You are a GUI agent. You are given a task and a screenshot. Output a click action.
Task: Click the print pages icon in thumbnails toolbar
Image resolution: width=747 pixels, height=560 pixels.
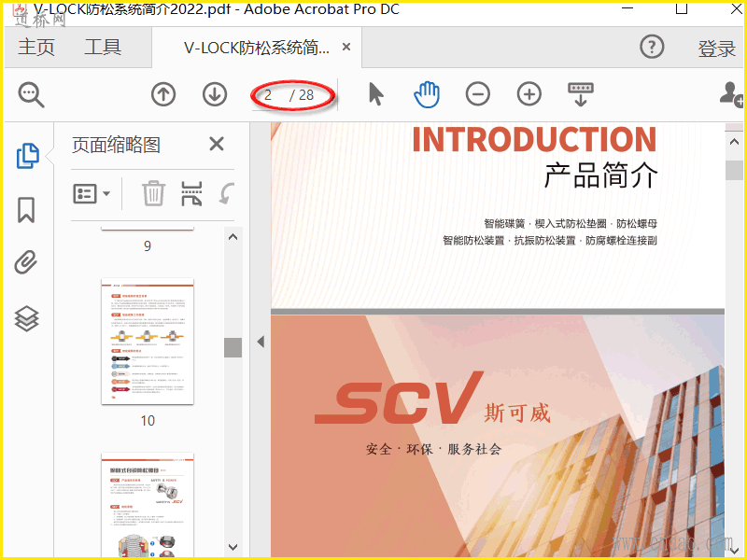[x=191, y=193]
